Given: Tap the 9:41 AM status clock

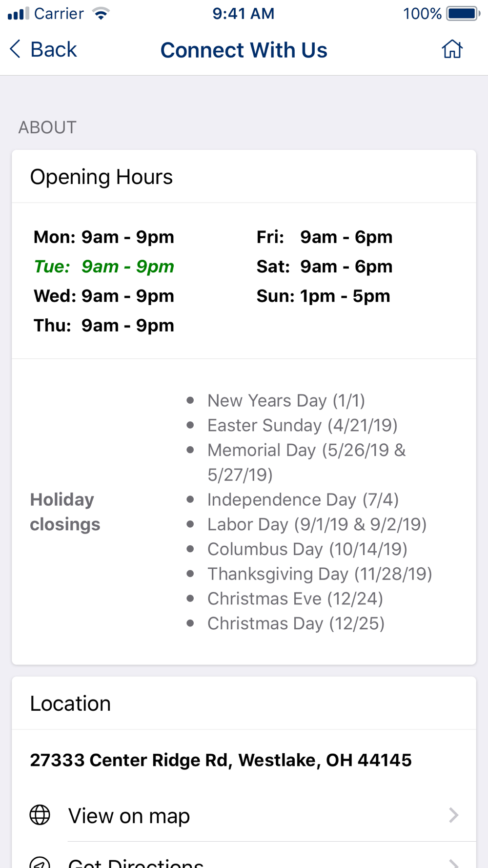Looking at the screenshot, I should pos(244,13).
